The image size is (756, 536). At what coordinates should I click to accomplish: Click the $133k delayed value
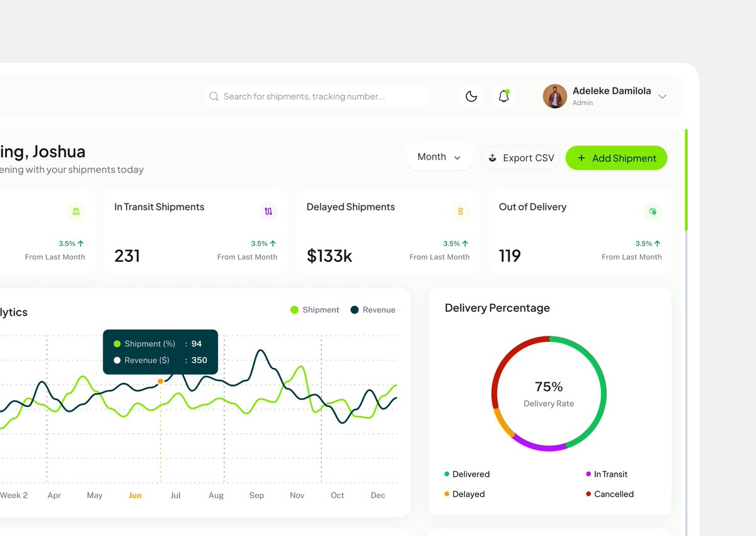coord(329,256)
